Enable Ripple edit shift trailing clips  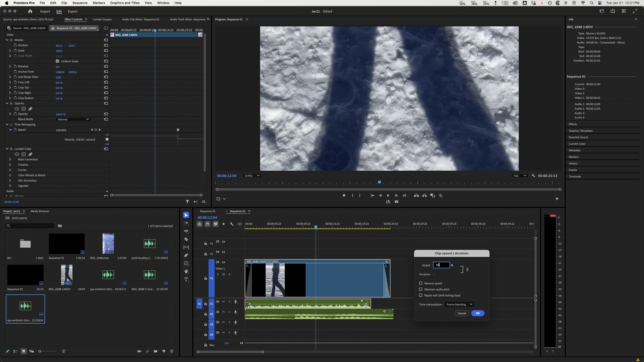(x=421, y=295)
